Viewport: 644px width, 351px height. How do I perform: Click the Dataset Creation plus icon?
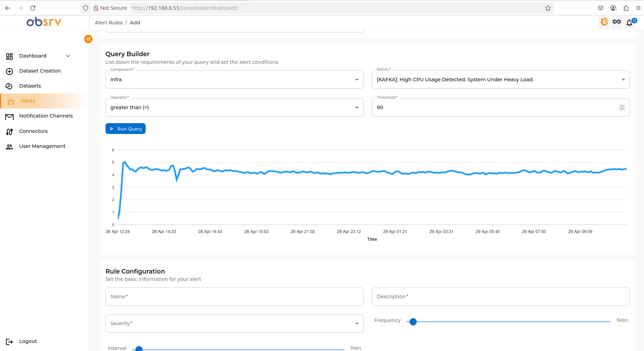click(x=9, y=71)
